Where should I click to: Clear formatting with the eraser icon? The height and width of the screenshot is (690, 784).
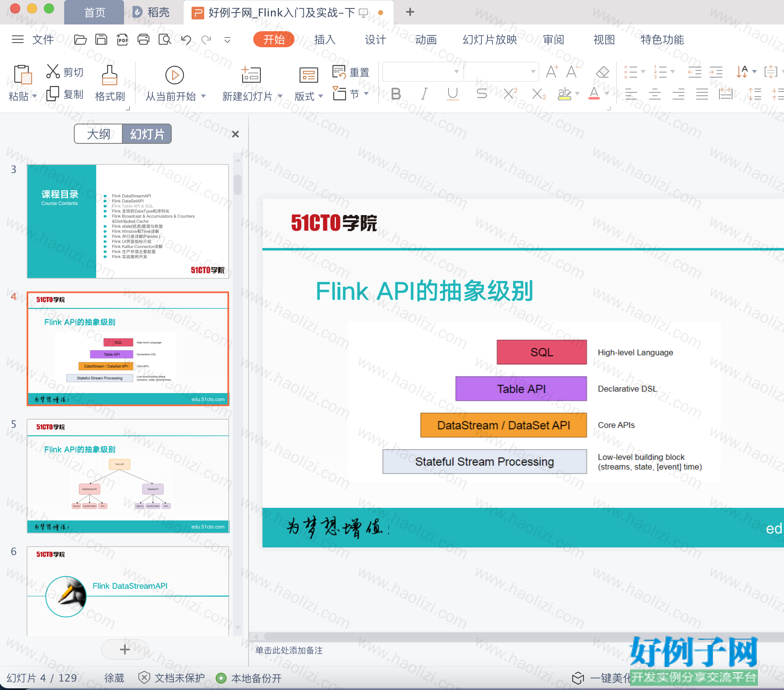(603, 72)
